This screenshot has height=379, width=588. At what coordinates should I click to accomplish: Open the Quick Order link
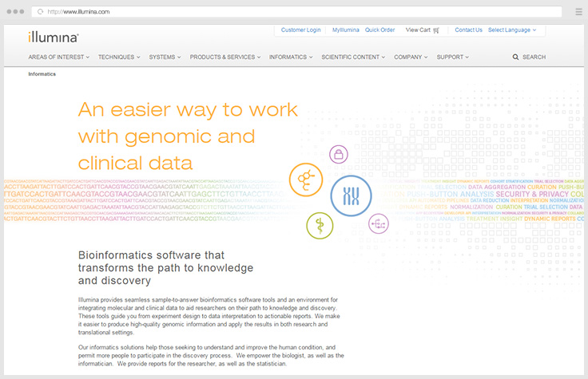pos(380,30)
